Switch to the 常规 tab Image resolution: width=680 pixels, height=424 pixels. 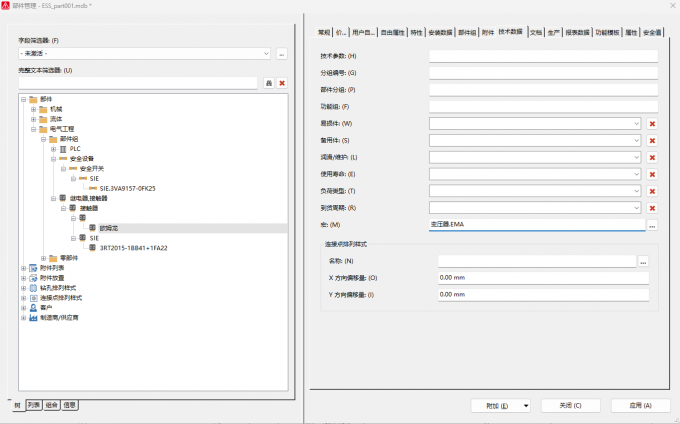tap(324, 33)
